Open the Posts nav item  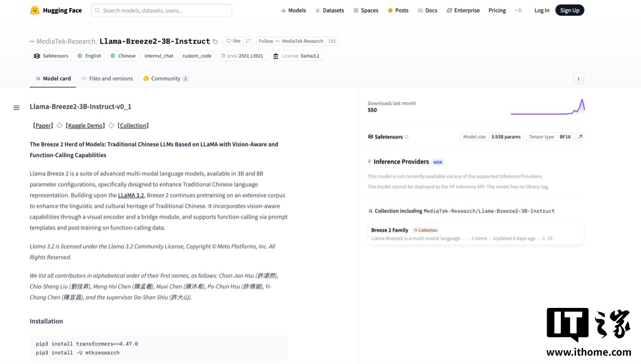(x=398, y=10)
